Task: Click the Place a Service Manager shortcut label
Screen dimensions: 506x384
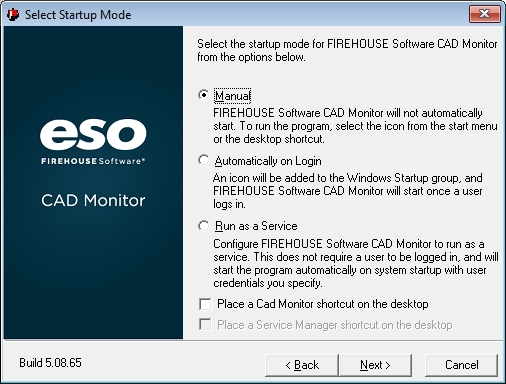Action: pyautogui.click(x=335, y=325)
